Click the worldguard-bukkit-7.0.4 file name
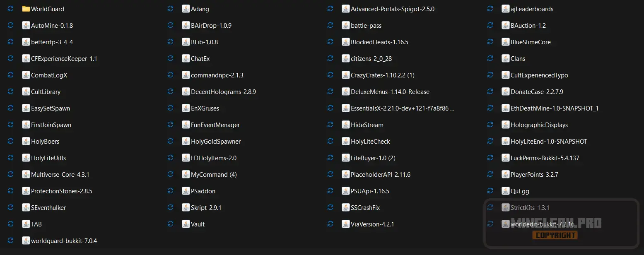 pos(64,241)
